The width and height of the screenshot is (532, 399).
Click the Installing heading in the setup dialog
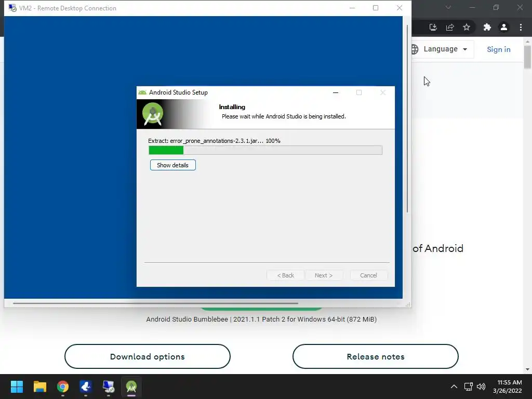[232, 107]
